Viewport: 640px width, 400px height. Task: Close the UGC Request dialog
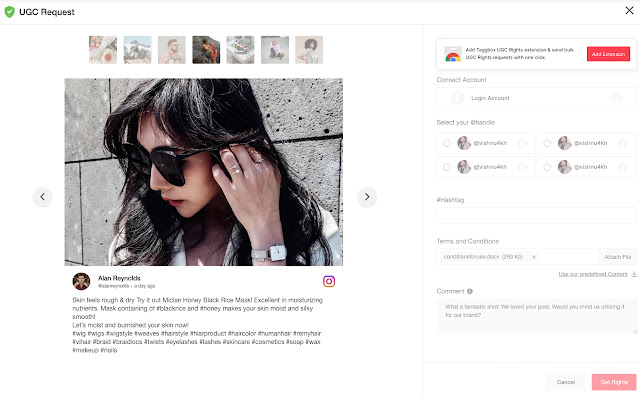(x=629, y=11)
